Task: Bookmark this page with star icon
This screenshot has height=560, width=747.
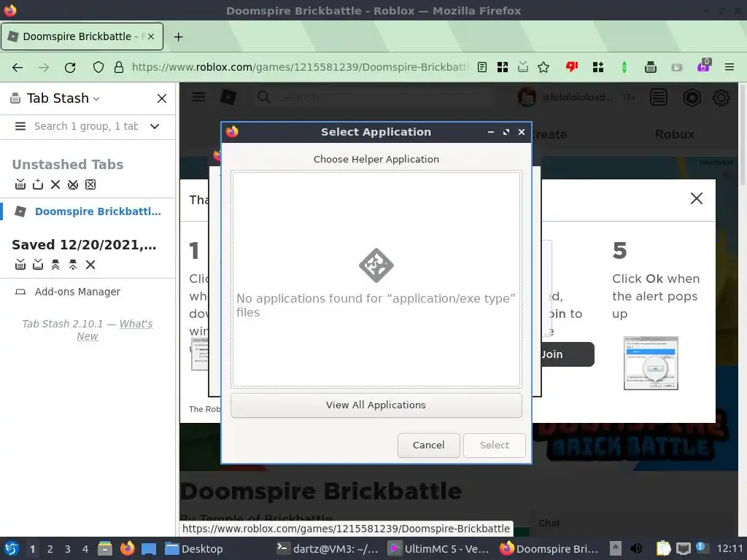Action: (x=543, y=67)
